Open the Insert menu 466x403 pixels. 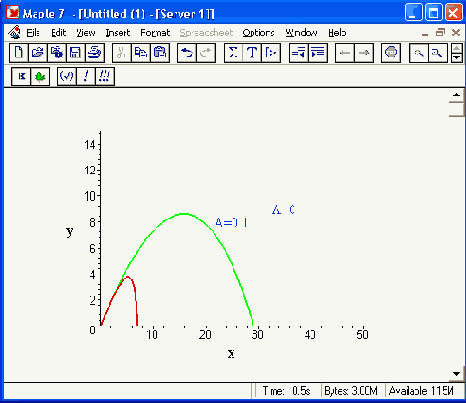118,33
